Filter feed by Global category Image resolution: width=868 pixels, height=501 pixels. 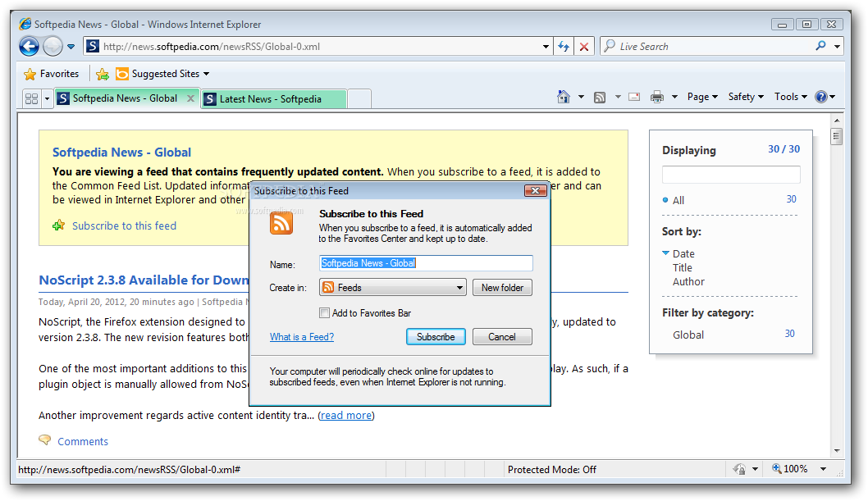coord(688,335)
